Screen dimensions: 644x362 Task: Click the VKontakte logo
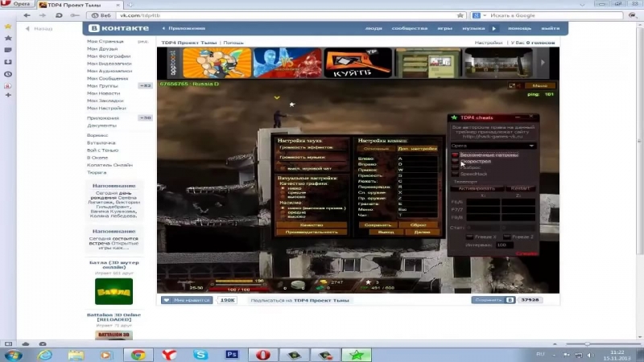[118, 28]
